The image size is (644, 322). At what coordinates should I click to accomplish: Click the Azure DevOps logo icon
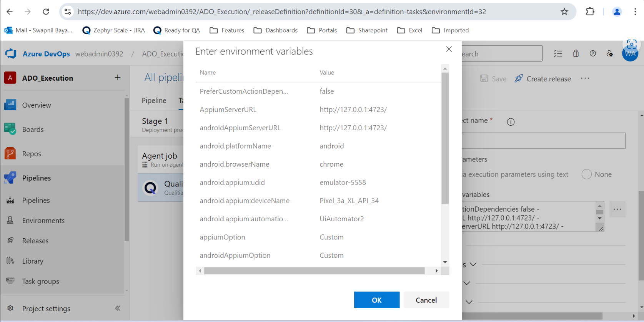[11, 54]
